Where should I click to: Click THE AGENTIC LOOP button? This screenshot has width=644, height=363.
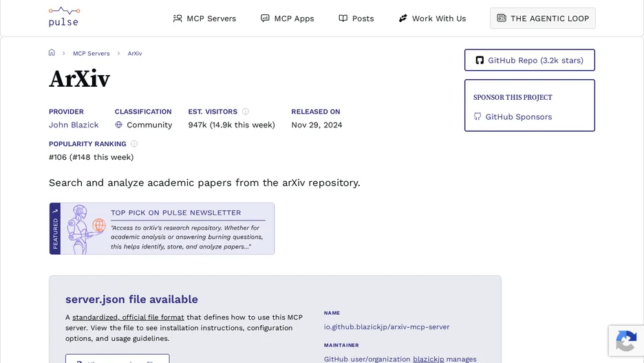click(x=543, y=18)
